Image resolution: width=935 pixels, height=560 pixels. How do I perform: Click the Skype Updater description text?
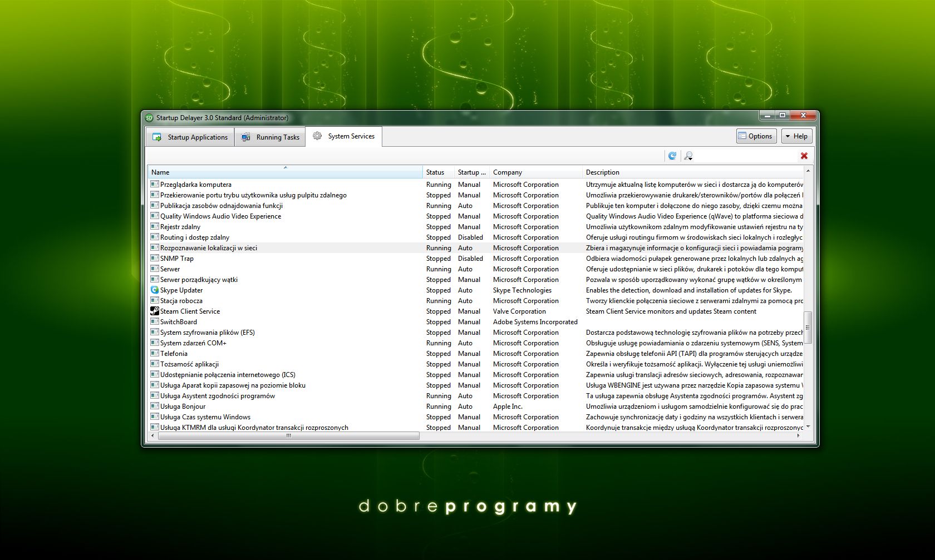coord(689,290)
